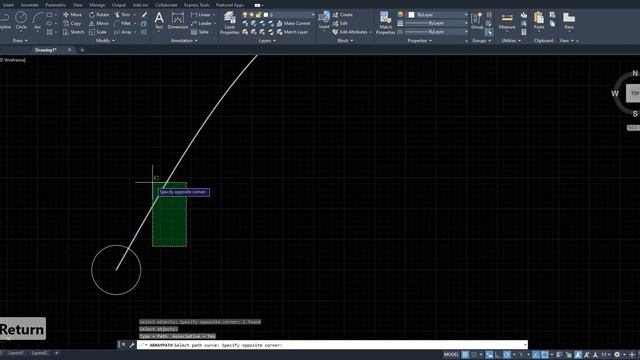This screenshot has height=360, width=640.
Task: Click the Paste button
Action: tap(539, 20)
